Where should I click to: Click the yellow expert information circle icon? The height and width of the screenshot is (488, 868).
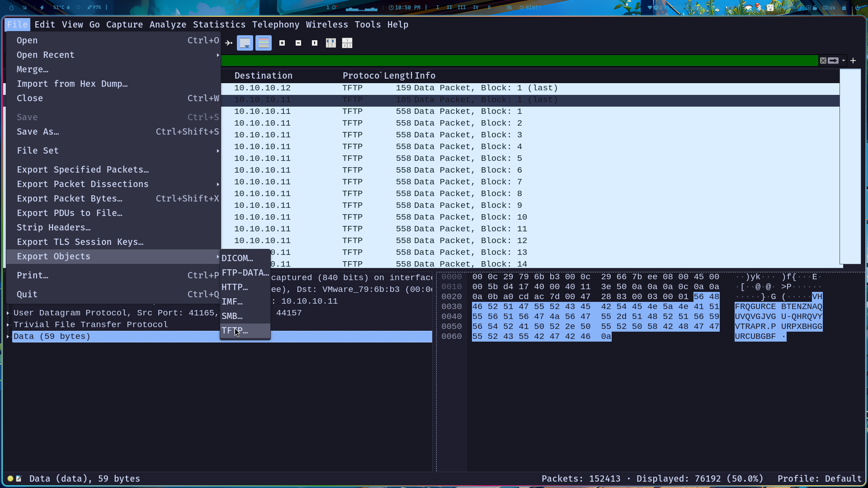click(10, 479)
